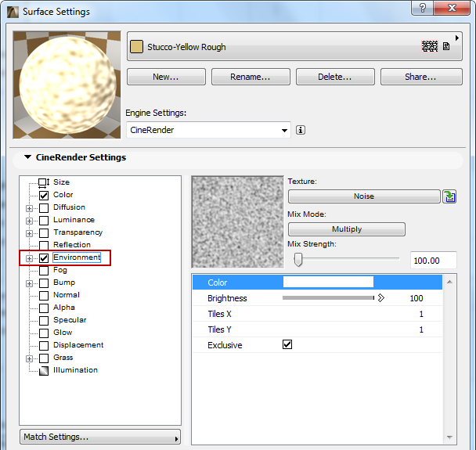476x450 pixels.
Task: Collapse the CineRender Settings panel
Action: click(x=27, y=157)
